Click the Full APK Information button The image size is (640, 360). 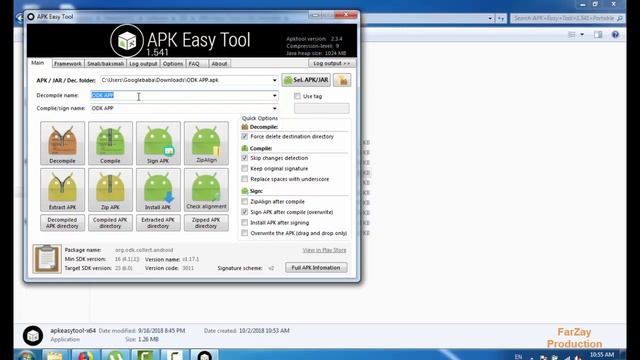click(316, 268)
